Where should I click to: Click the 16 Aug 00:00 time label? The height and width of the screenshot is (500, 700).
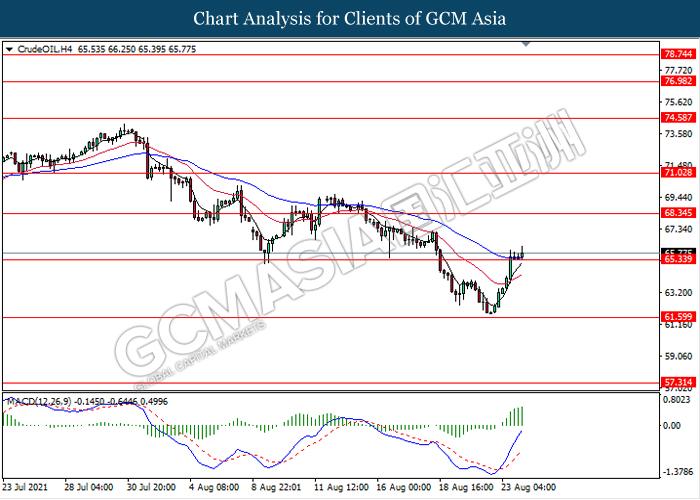click(404, 487)
